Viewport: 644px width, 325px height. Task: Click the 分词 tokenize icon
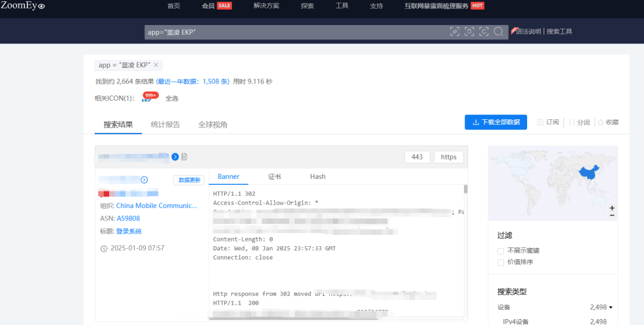click(x=572, y=122)
